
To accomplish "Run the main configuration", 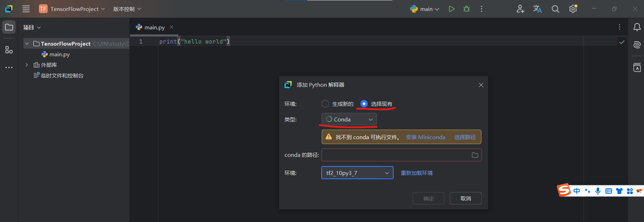I will click(x=451, y=9).
